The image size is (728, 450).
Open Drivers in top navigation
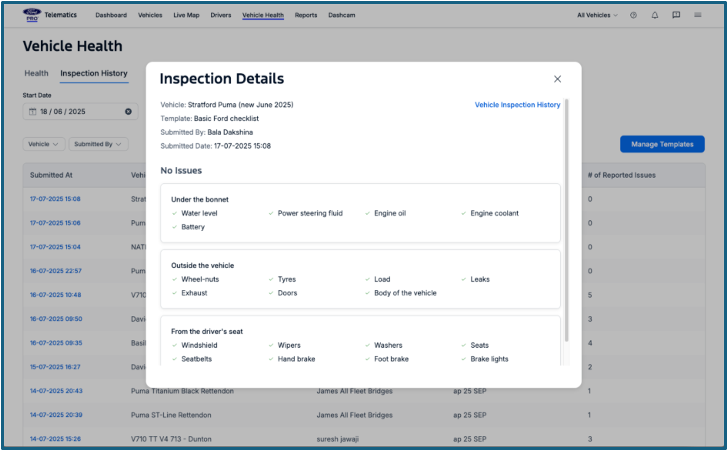pyautogui.click(x=221, y=15)
